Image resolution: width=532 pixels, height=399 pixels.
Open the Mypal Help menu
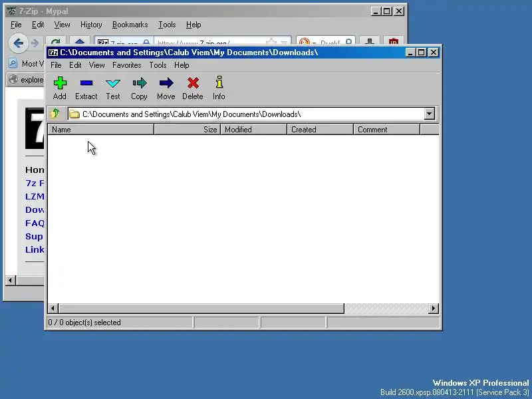pyautogui.click(x=194, y=25)
